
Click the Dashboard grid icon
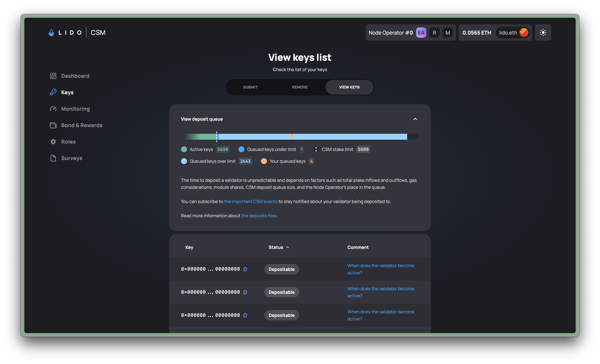click(53, 76)
